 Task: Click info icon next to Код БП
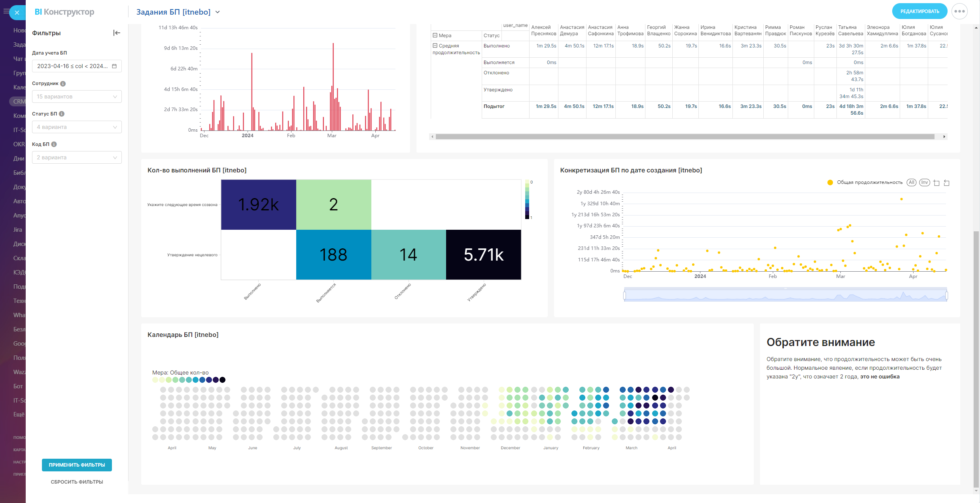pyautogui.click(x=54, y=144)
